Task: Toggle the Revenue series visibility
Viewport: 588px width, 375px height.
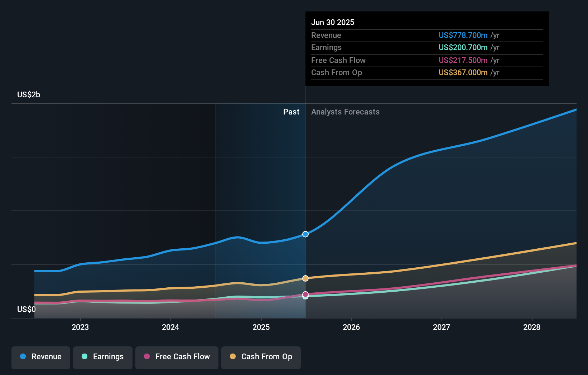Action: [40, 357]
